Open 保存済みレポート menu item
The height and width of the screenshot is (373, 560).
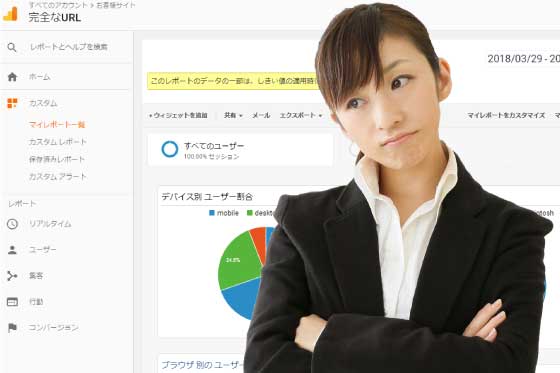(x=57, y=159)
